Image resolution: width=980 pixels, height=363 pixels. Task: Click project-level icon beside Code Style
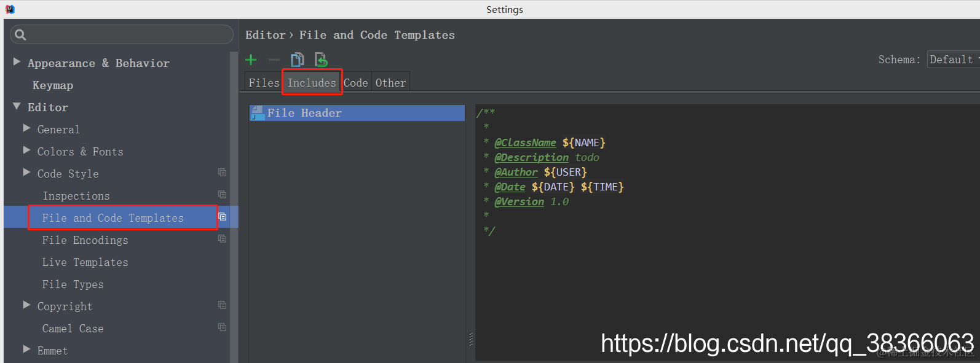coord(223,173)
